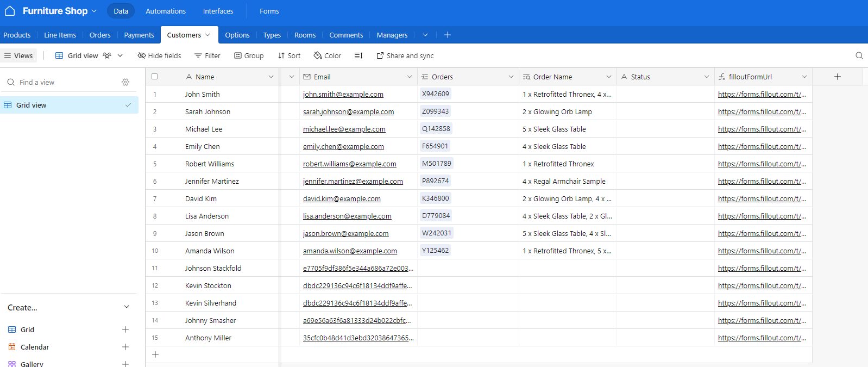Open john.smith@example.com email link
Viewport: 868px width, 367px height.
tap(343, 94)
